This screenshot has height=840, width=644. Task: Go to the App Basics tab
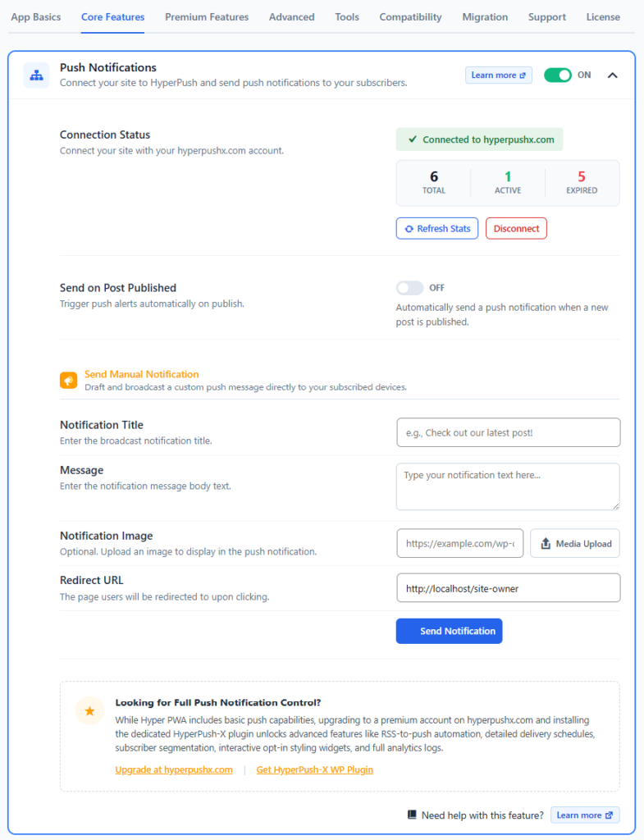[36, 17]
